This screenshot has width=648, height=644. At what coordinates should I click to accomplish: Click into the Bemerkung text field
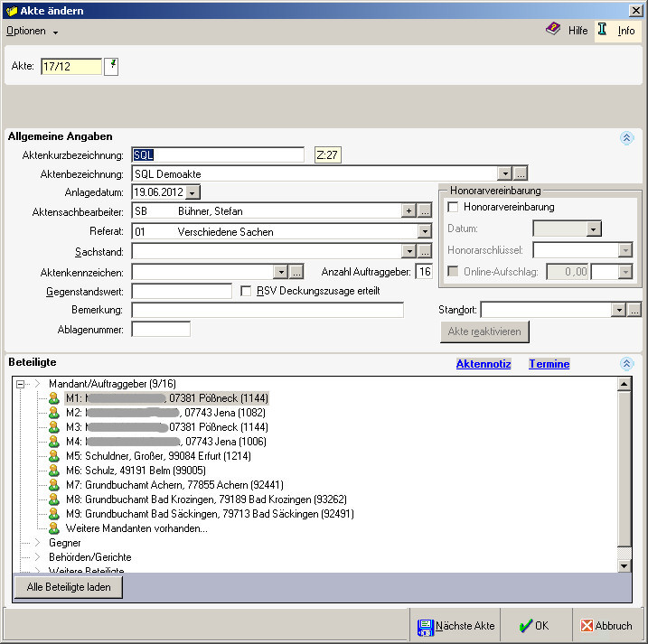coord(267,311)
